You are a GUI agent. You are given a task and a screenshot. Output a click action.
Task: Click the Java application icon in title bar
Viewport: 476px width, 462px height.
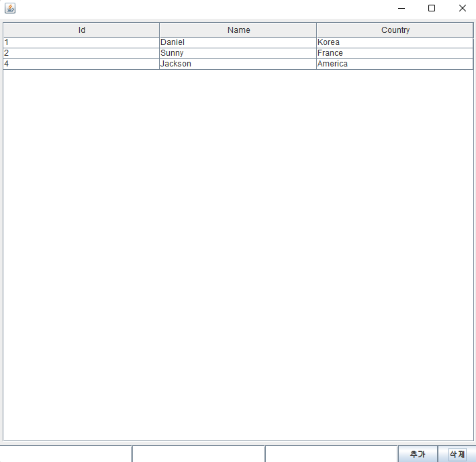(10, 8)
